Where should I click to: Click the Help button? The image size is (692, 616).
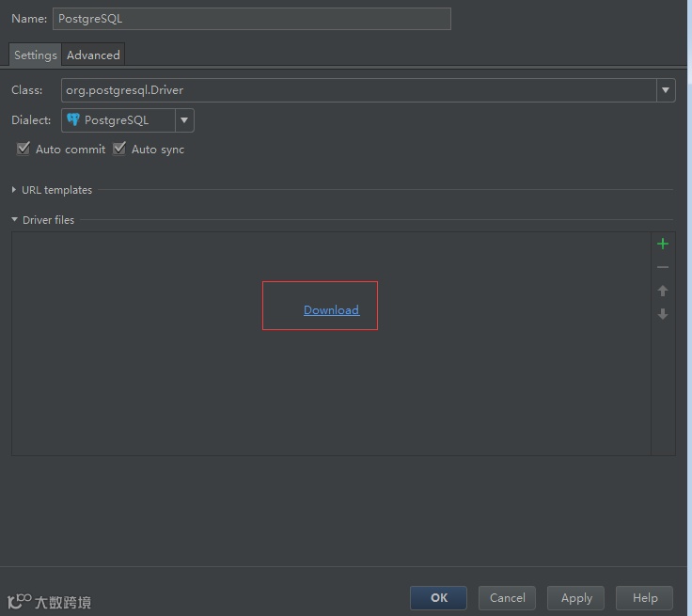pos(644,598)
